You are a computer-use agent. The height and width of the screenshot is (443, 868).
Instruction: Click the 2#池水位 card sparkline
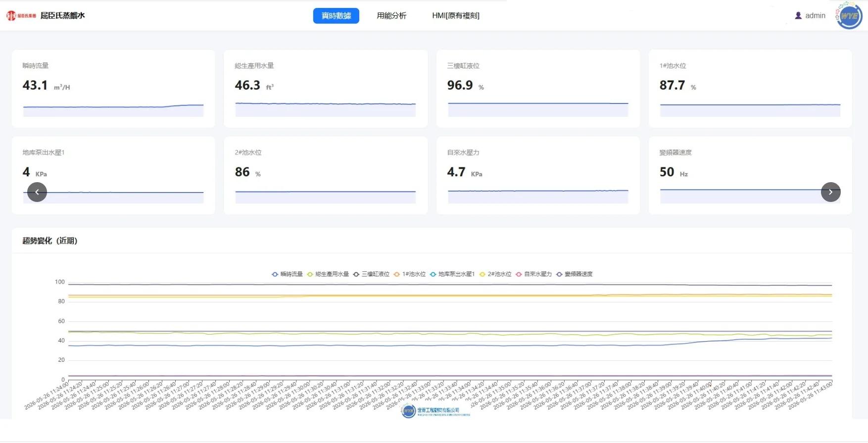tap(326, 197)
